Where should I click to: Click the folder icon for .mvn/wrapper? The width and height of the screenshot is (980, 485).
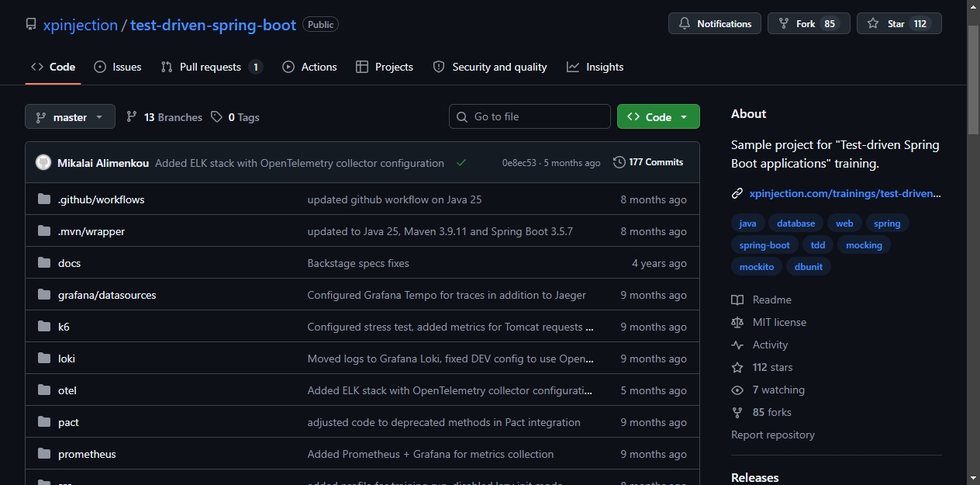[x=44, y=231]
